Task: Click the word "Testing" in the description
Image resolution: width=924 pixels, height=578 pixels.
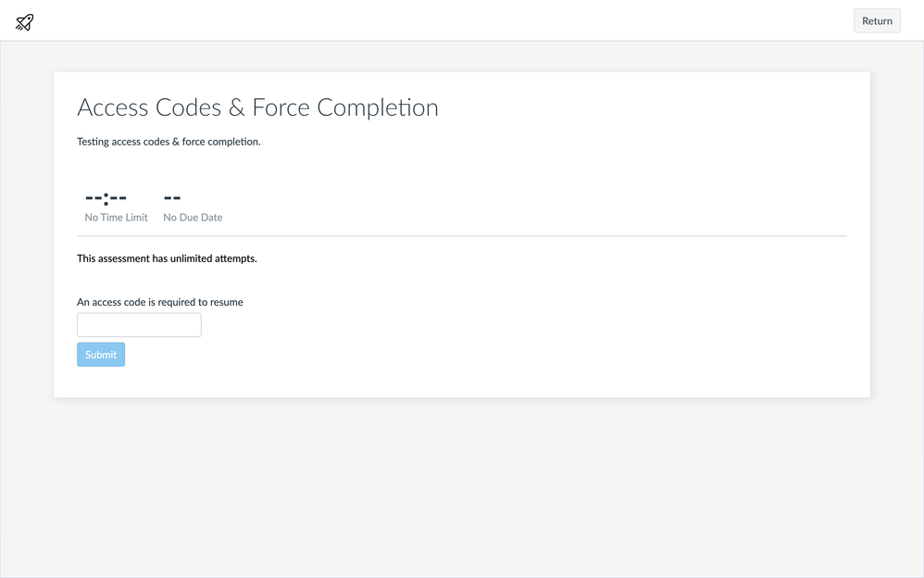Action: [93, 142]
